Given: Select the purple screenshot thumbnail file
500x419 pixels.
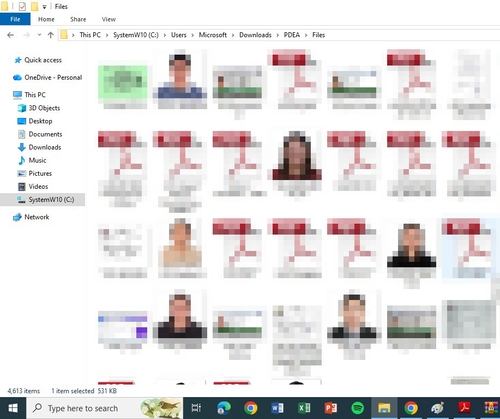Looking at the screenshot, I should tap(123, 327).
